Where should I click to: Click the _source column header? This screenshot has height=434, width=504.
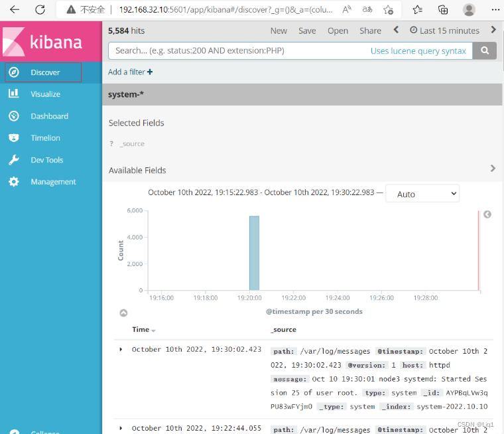pos(284,329)
